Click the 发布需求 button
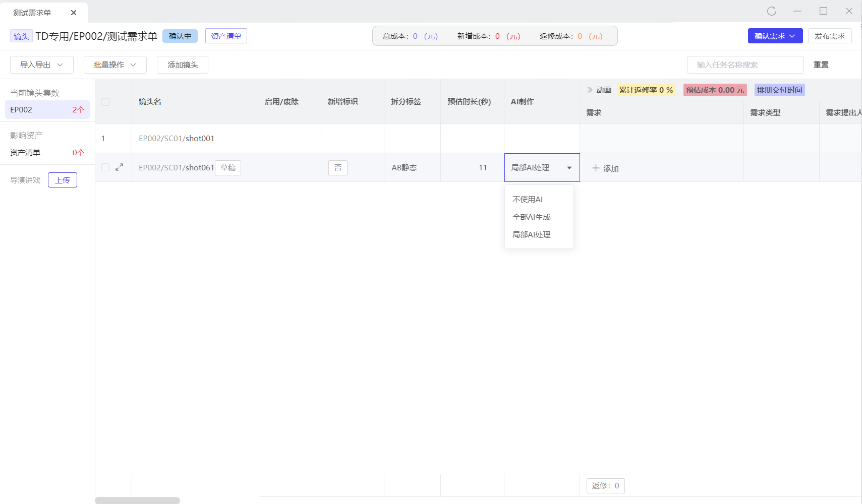Image resolution: width=862 pixels, height=504 pixels. 829,36
